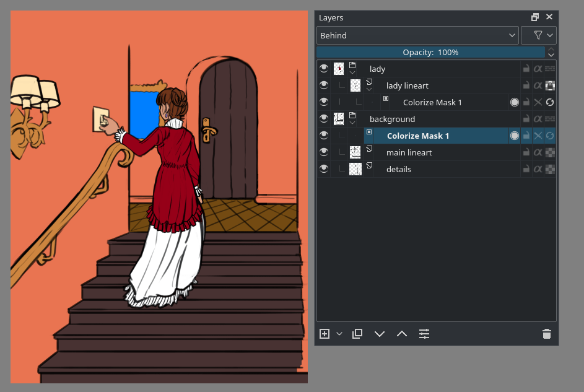
Task: Hide the lady layer
Action: [x=324, y=68]
